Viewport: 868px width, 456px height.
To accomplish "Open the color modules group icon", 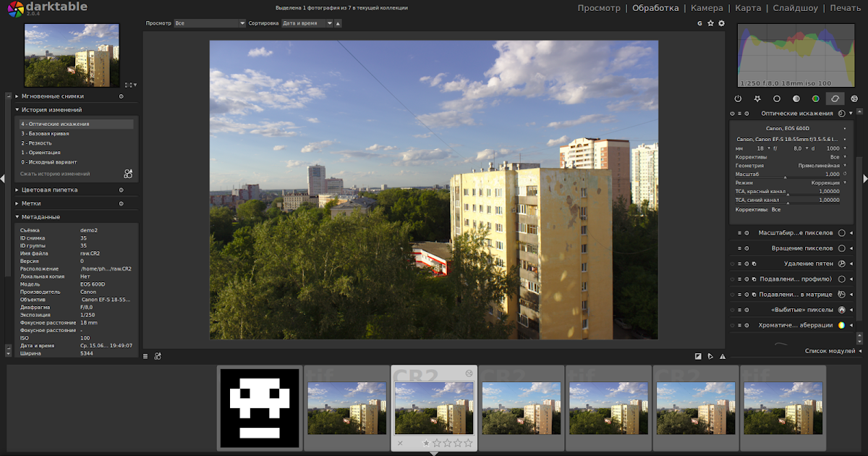I will point(815,98).
